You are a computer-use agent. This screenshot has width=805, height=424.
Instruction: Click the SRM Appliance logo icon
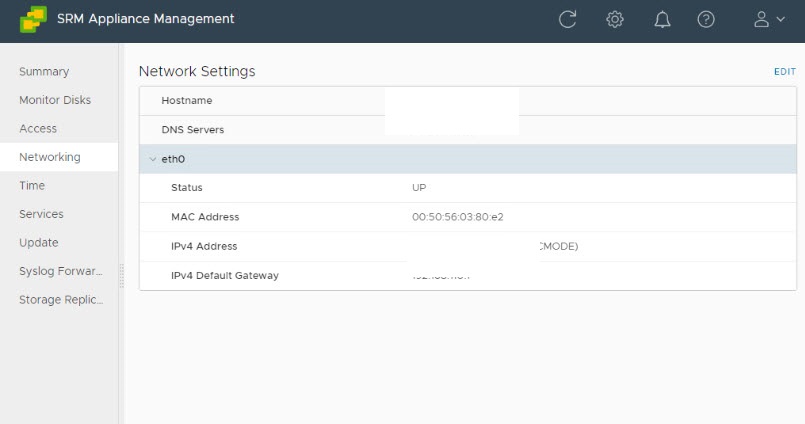tap(32, 19)
